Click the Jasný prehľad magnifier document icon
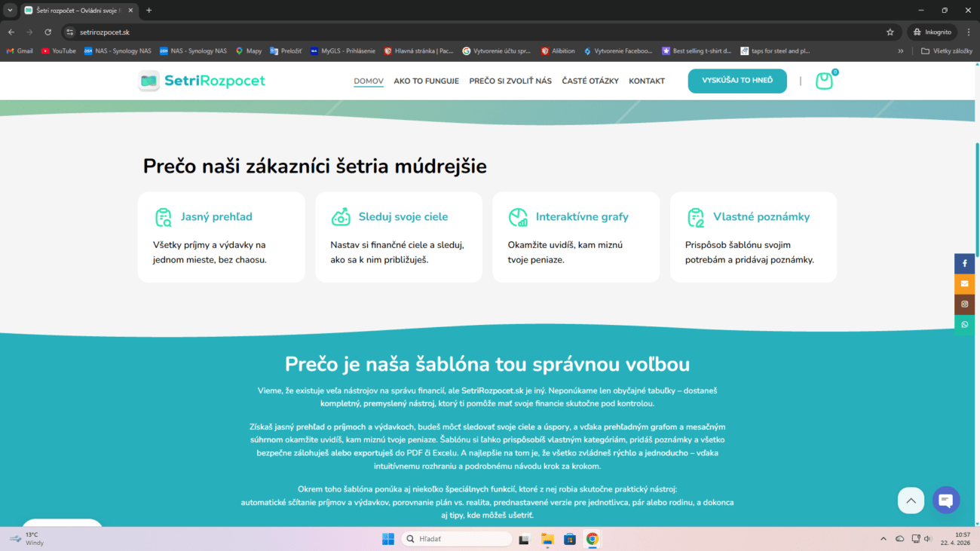This screenshot has width=980, height=551. point(164,216)
